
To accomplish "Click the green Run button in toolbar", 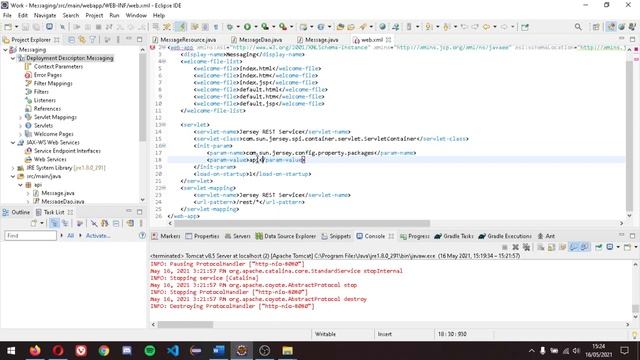I will point(247,27).
